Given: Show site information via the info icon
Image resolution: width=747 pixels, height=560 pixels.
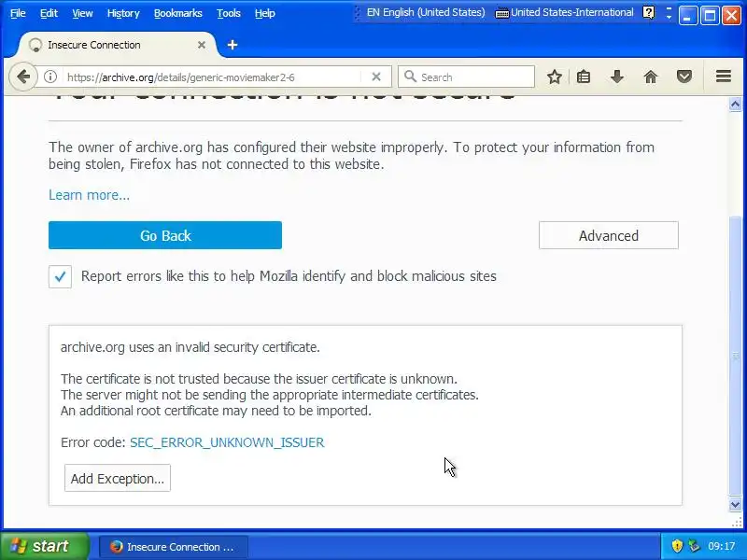Looking at the screenshot, I should (x=50, y=77).
